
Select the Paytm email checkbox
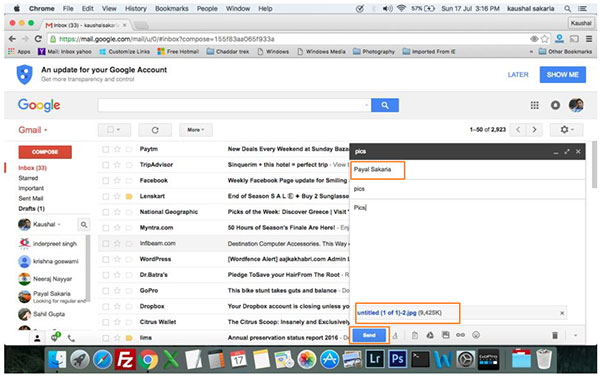pyautogui.click(x=106, y=149)
